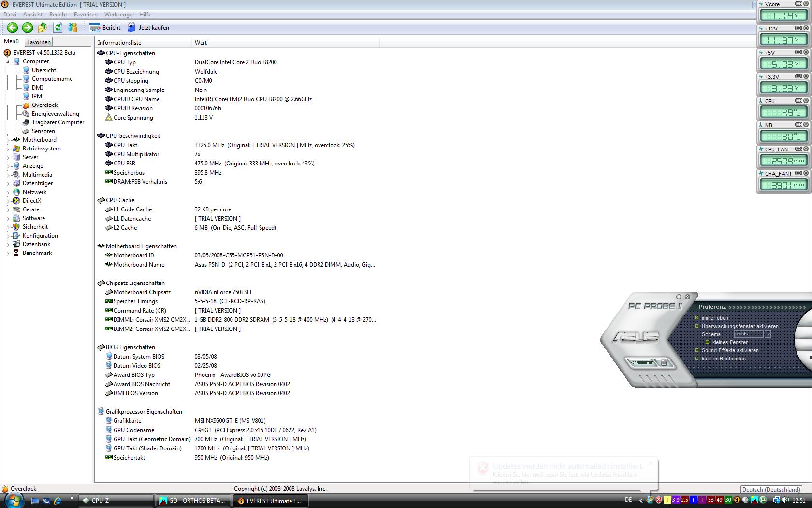Click the MB temperature monitor settings icon
Screen dimensions: 812x508
pyautogui.click(x=798, y=125)
